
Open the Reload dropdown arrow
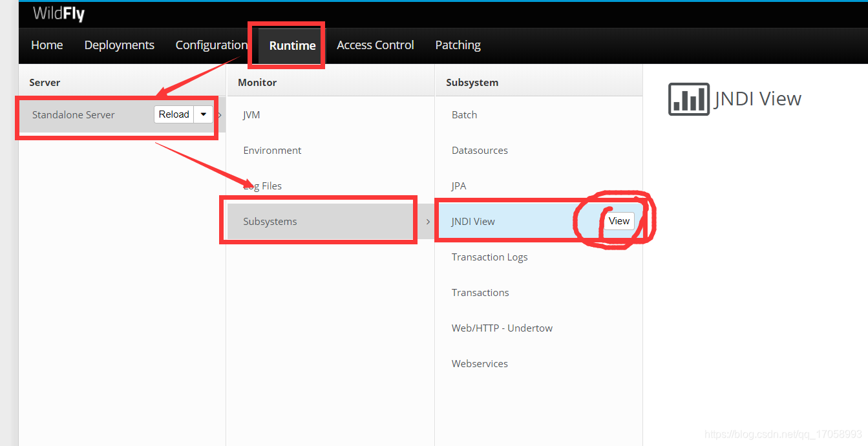(204, 114)
